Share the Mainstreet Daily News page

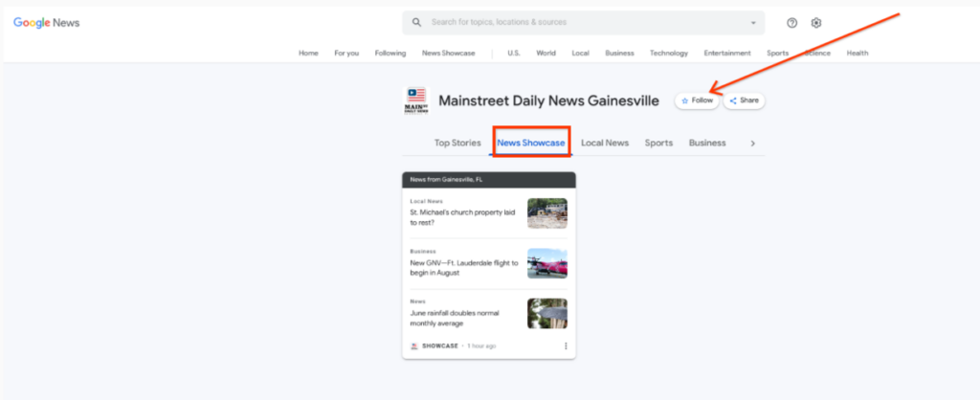tap(744, 100)
